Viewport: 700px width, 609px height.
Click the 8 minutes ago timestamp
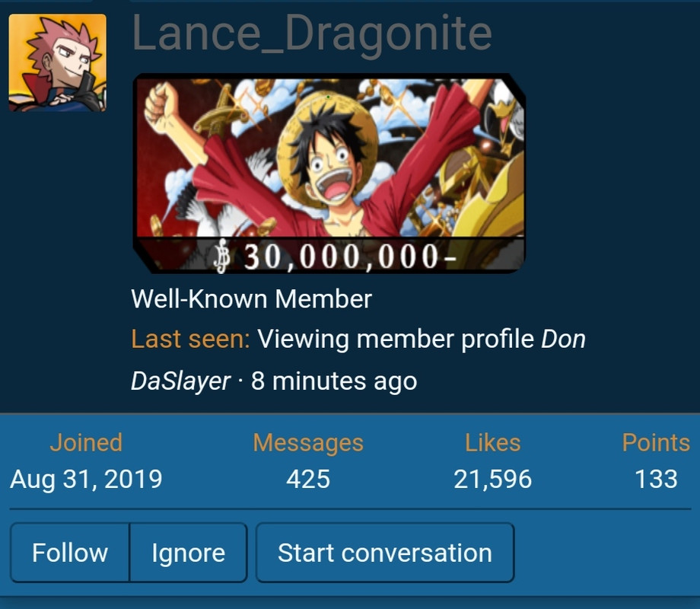coord(334,381)
